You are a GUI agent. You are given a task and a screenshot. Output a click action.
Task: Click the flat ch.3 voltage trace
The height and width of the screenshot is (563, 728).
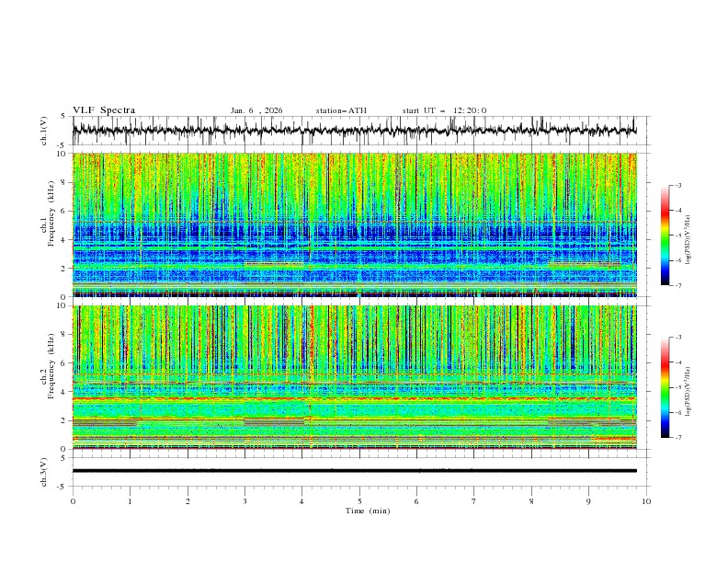click(358, 470)
